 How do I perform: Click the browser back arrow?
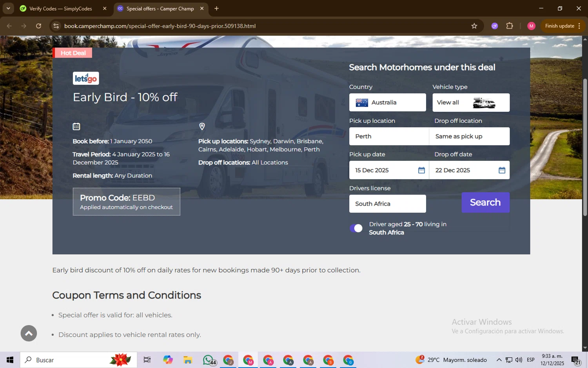point(9,26)
